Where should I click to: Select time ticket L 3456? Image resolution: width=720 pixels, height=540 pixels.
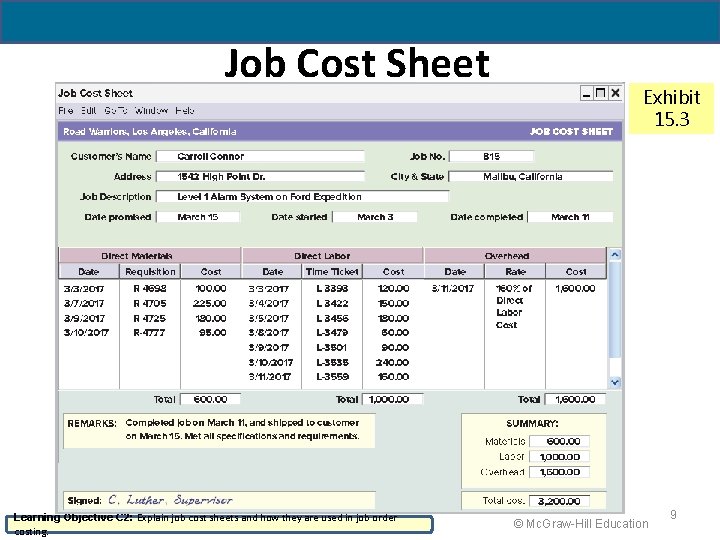[x=332, y=318]
